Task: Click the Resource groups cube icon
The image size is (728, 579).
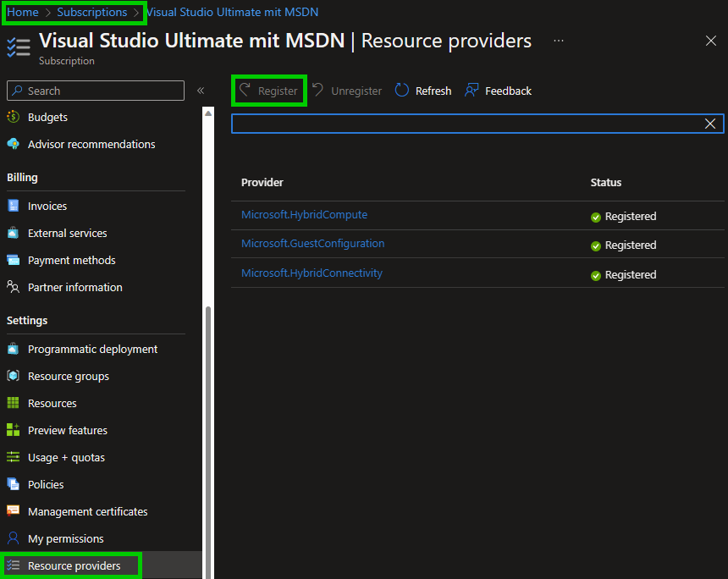Action: point(13,376)
